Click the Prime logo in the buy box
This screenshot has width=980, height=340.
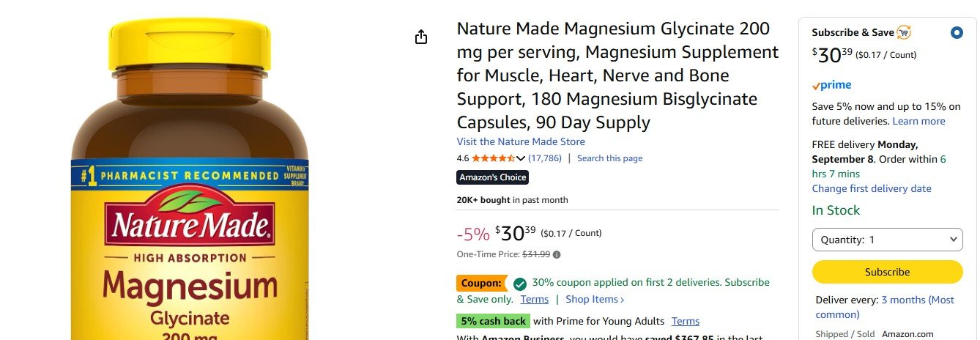click(831, 85)
